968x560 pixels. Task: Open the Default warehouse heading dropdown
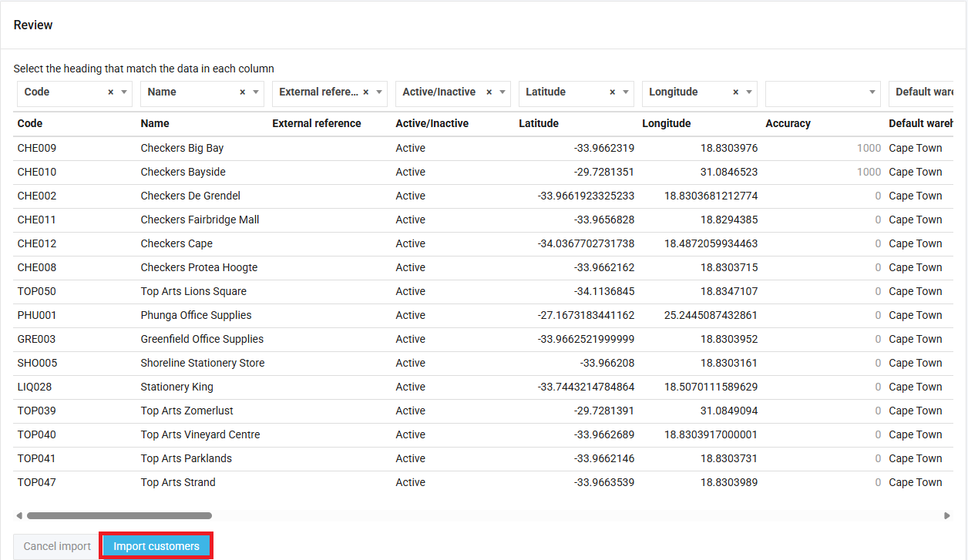[923, 92]
